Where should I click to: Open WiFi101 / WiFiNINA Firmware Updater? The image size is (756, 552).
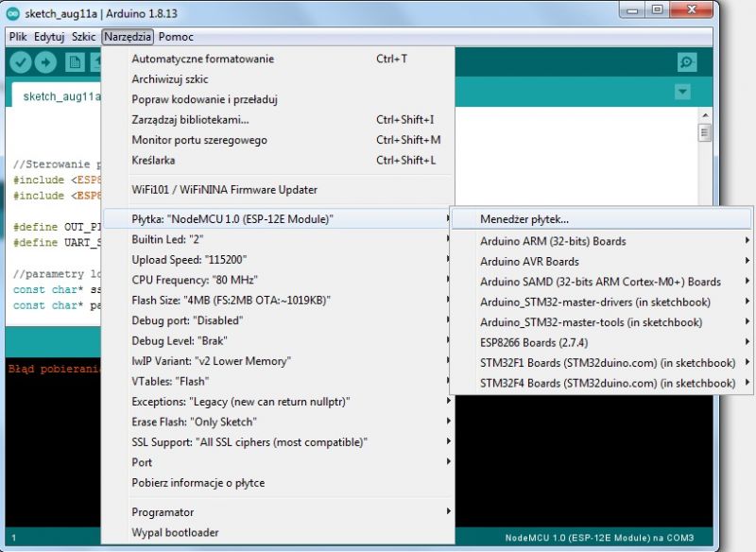[279, 189]
